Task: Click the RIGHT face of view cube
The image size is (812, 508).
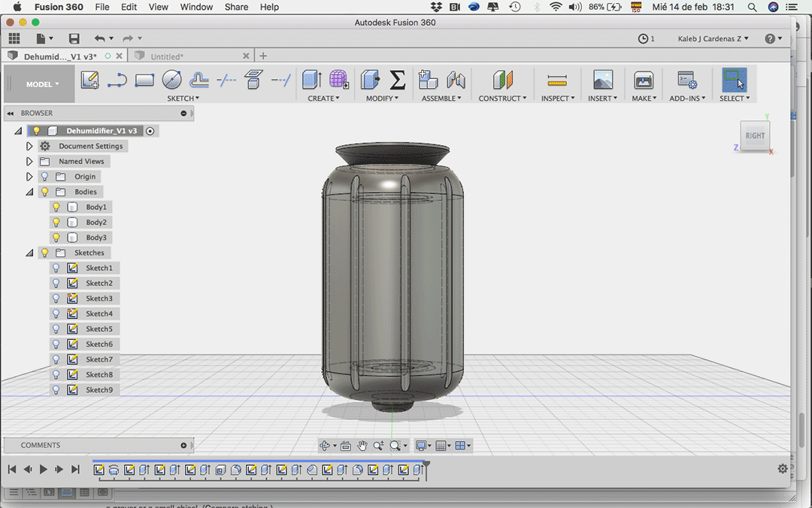Action: 755,136
